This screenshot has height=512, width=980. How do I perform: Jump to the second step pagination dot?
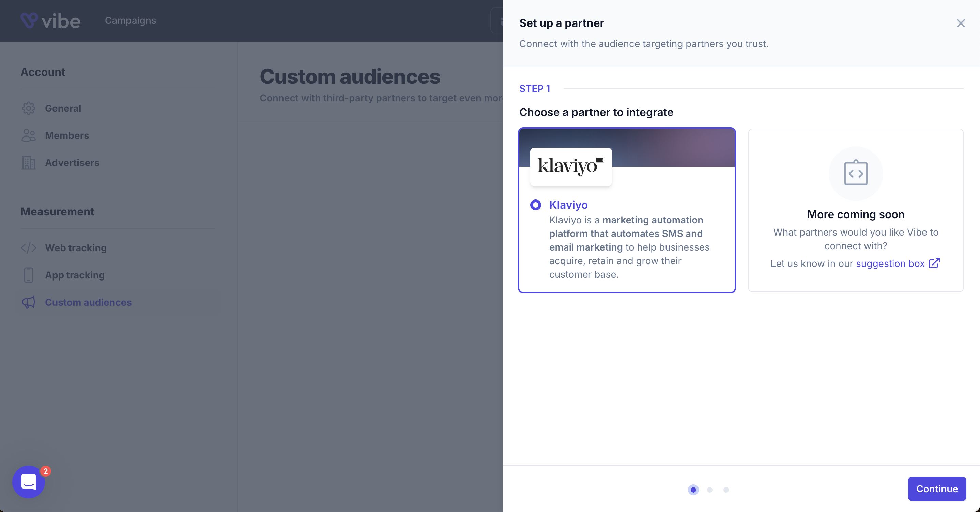point(709,490)
